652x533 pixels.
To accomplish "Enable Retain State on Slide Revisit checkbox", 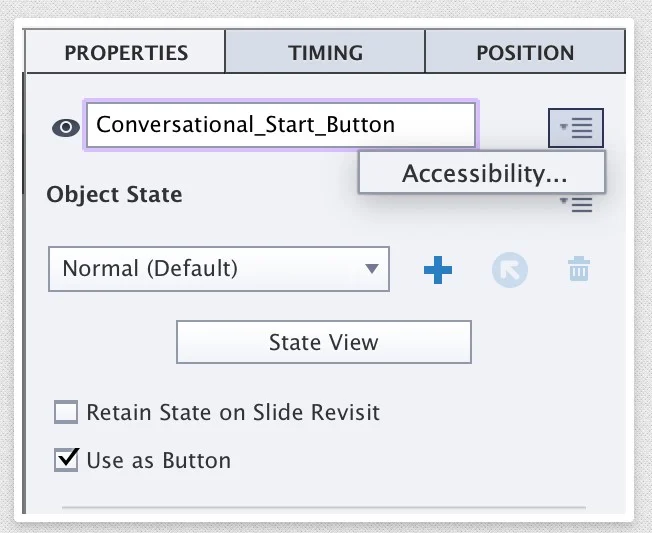I will (x=66, y=412).
